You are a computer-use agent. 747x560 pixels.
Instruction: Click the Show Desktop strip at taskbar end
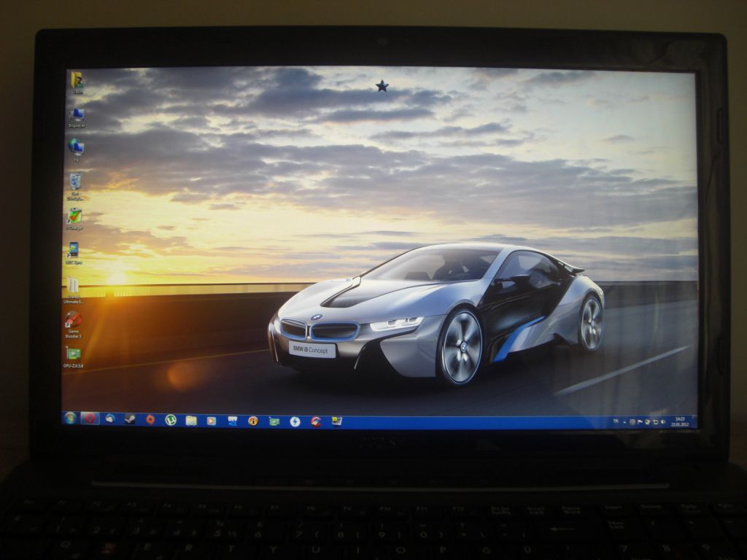(x=695, y=421)
